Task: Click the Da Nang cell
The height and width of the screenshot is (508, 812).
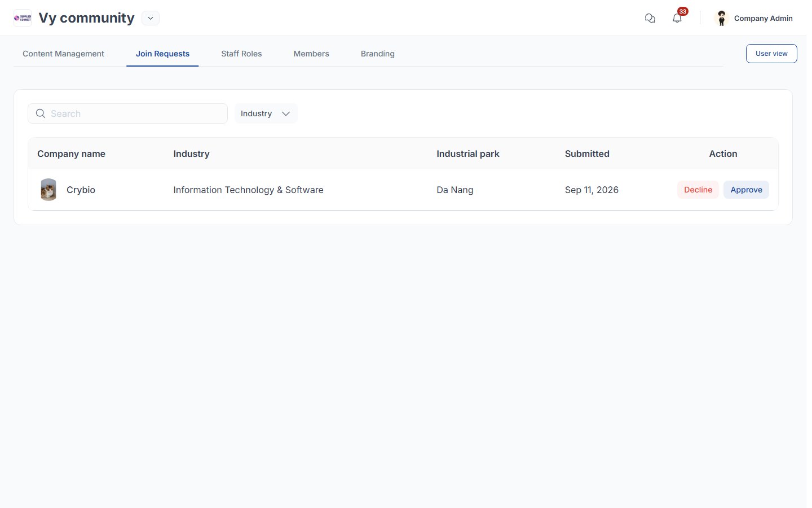Action: click(x=454, y=190)
